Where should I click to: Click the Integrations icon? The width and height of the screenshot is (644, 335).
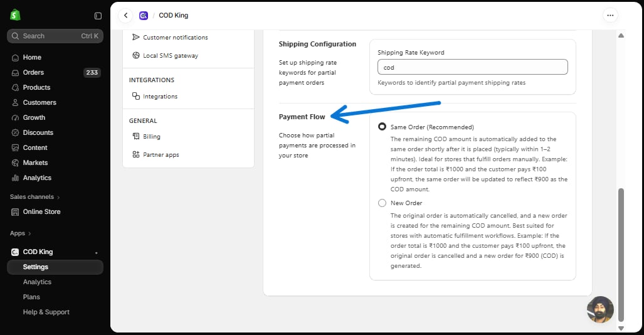coord(136,96)
